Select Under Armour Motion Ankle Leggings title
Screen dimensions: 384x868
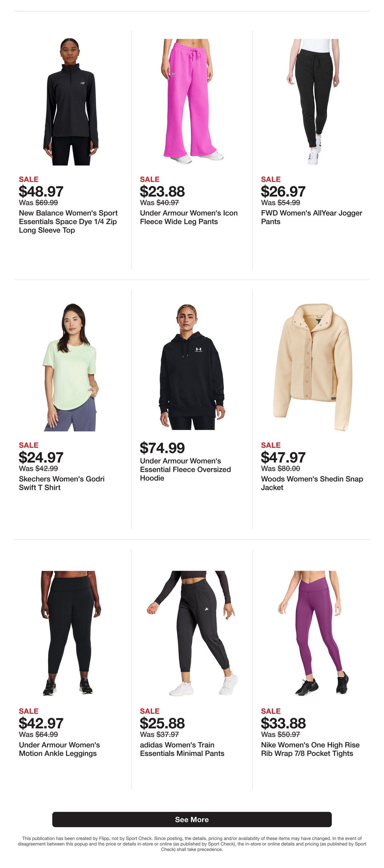(x=59, y=749)
